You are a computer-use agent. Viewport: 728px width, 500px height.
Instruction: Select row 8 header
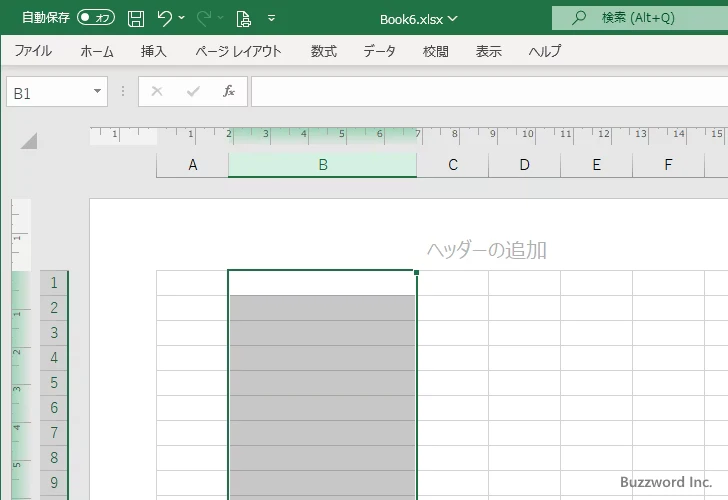point(54,458)
